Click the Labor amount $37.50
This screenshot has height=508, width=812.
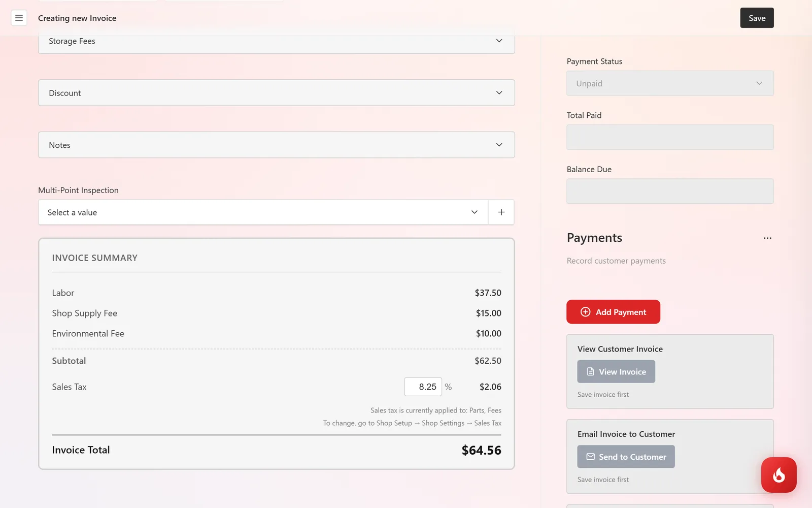(x=488, y=293)
